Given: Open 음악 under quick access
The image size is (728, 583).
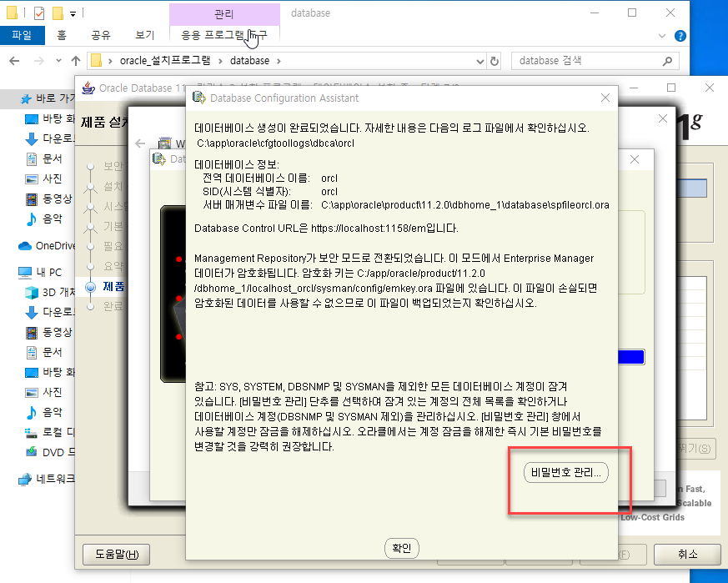Looking at the screenshot, I should coord(43,219).
